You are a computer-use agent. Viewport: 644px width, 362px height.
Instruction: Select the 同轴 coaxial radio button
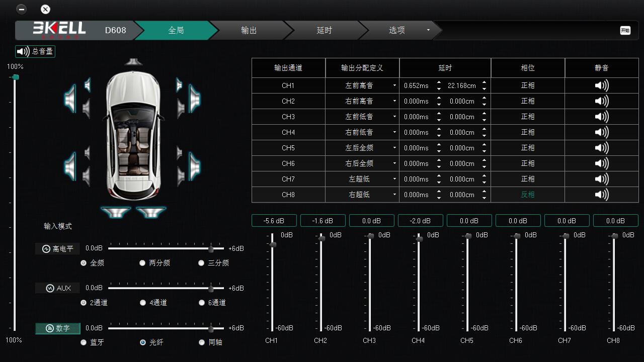202,342
